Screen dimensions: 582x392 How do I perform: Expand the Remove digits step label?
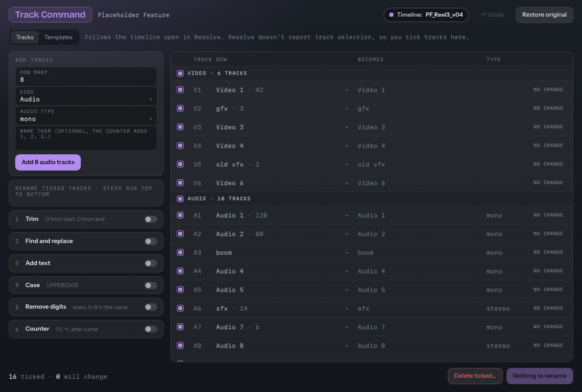tap(46, 307)
